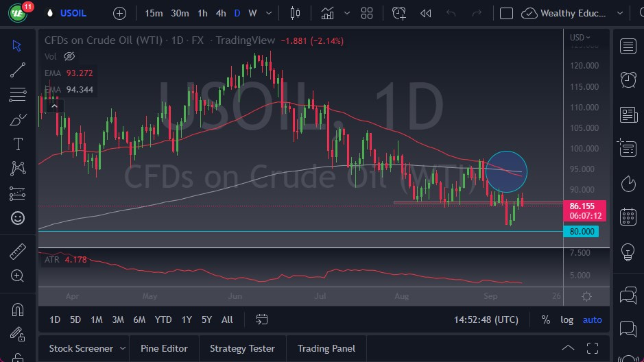Switch to the 4h timeframe
Image resolution: width=644 pixels, height=362 pixels.
pyautogui.click(x=221, y=13)
